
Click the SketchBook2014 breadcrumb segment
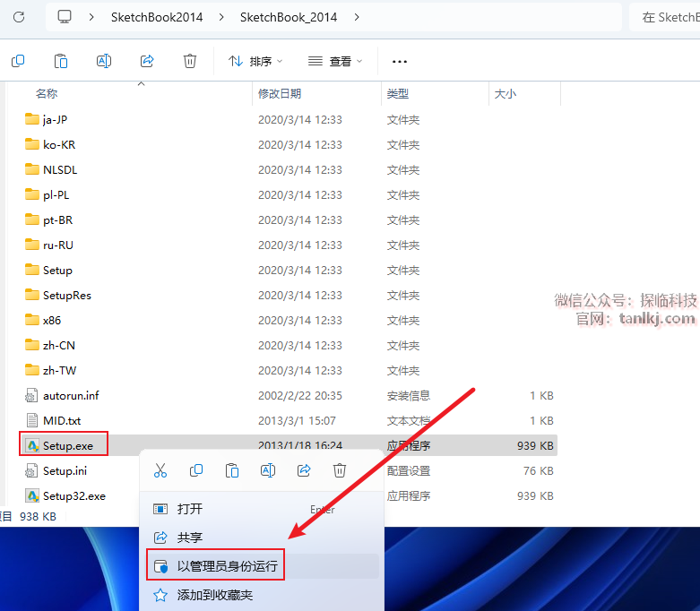click(157, 17)
